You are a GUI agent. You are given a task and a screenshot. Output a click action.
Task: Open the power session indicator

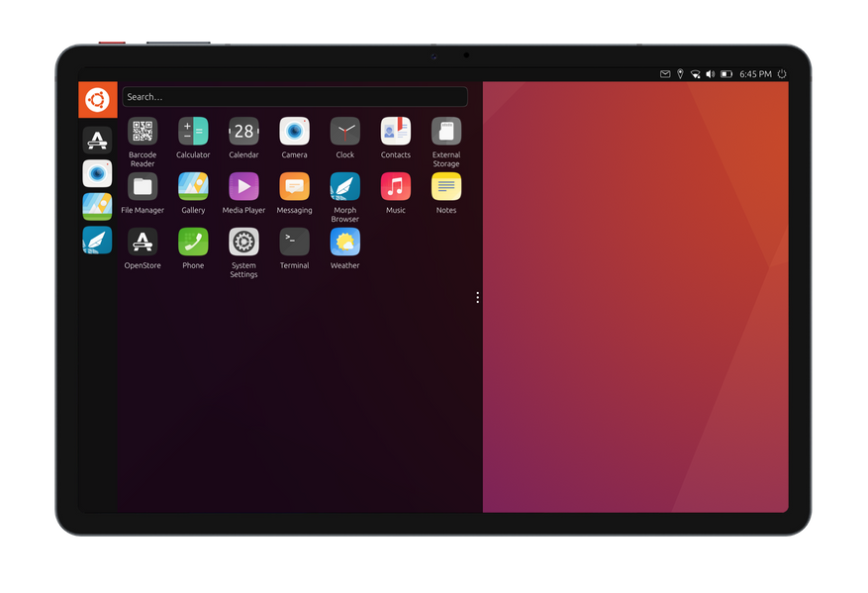click(782, 74)
